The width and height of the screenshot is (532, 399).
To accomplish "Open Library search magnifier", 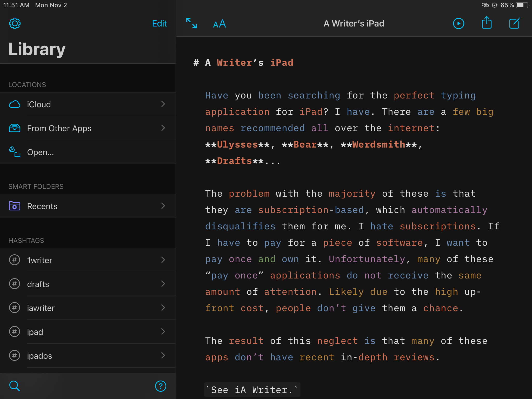I will tap(15, 386).
